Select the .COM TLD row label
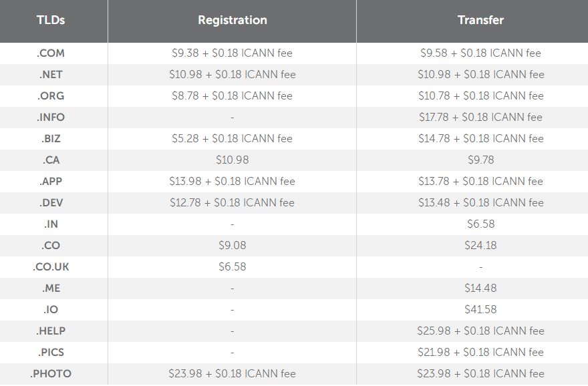The height and width of the screenshot is (386, 588). (51, 53)
